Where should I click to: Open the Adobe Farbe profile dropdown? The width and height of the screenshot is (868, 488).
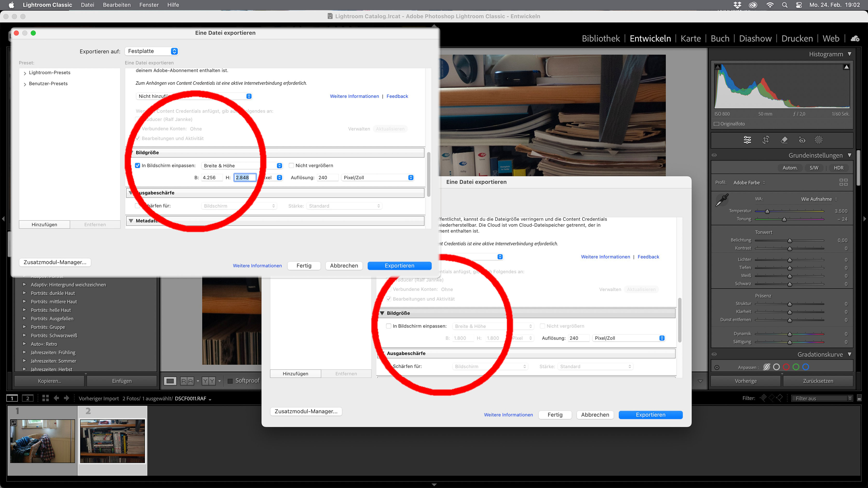[749, 182]
